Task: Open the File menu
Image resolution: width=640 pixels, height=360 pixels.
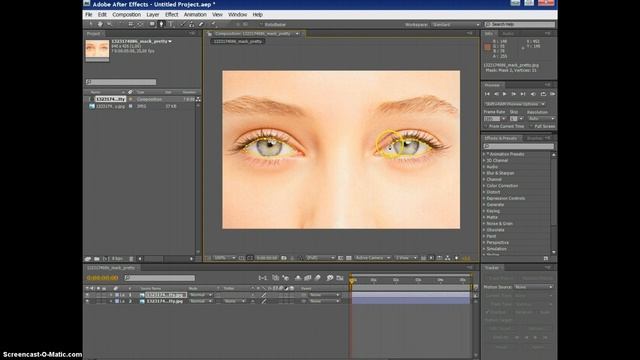Action: click(89, 15)
